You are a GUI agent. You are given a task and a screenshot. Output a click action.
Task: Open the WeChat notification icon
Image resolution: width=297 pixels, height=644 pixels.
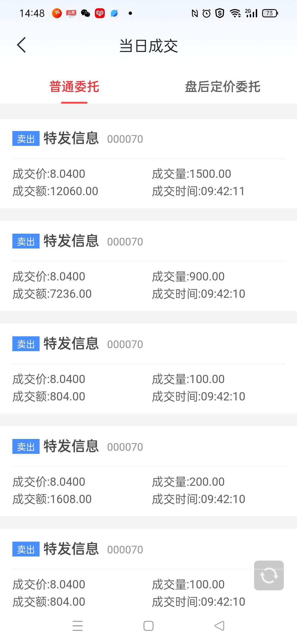(x=86, y=13)
